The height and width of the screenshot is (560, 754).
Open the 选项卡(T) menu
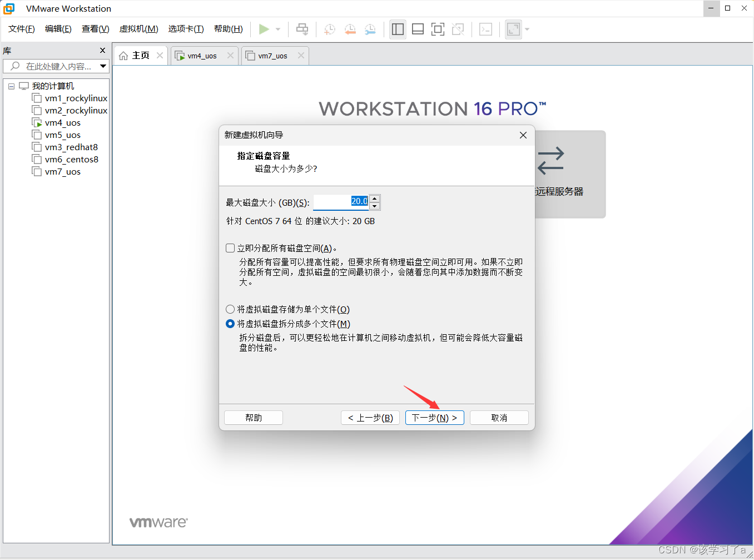tap(186, 29)
